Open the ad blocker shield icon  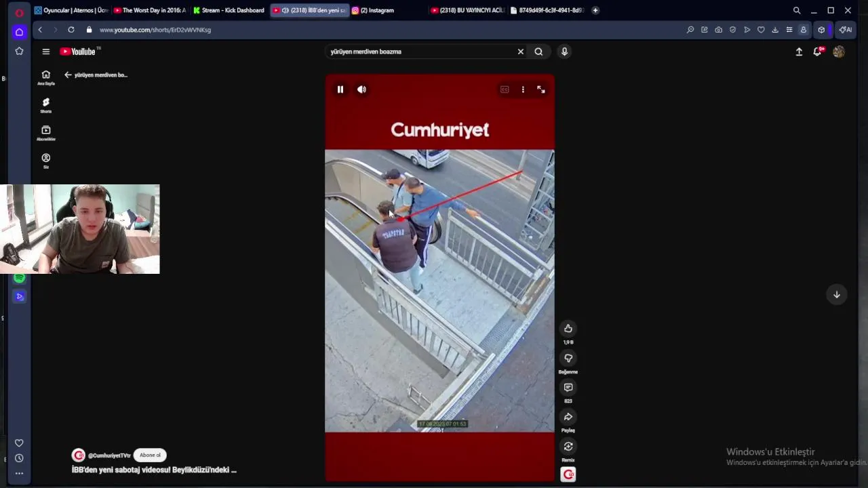(x=732, y=30)
